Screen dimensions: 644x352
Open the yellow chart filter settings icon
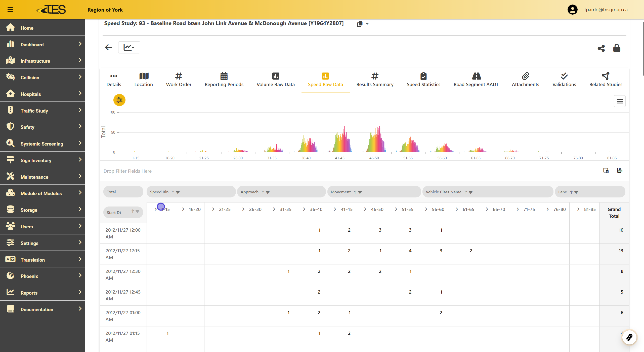pyautogui.click(x=119, y=100)
